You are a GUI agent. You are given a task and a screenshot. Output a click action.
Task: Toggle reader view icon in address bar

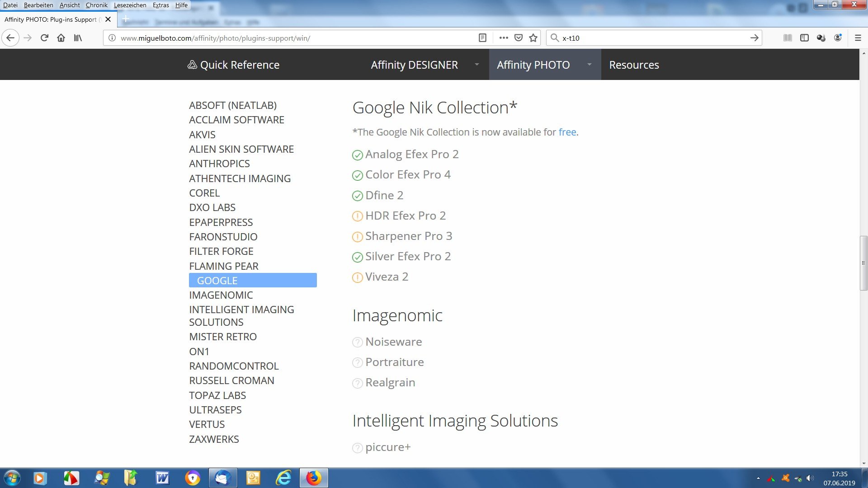point(482,38)
